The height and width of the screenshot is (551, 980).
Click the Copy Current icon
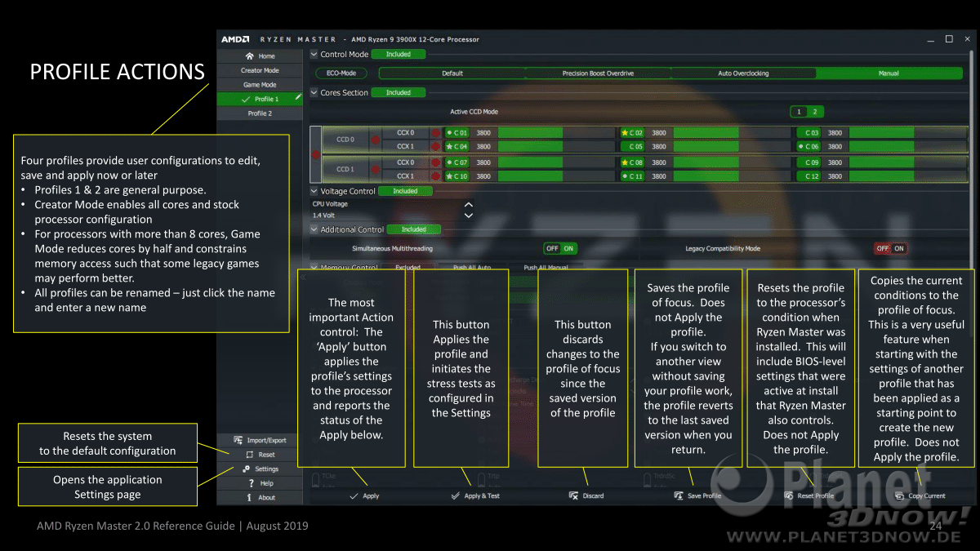point(900,495)
